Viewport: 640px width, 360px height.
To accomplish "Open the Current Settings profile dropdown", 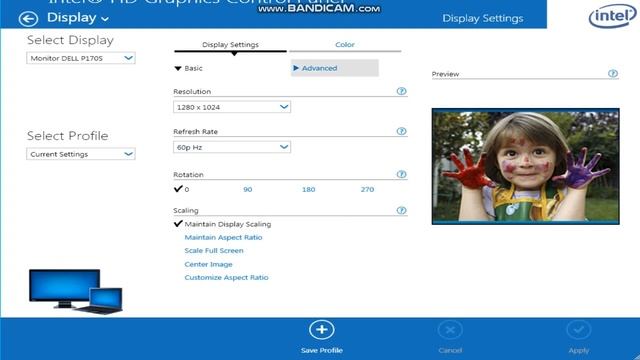I will point(81,154).
